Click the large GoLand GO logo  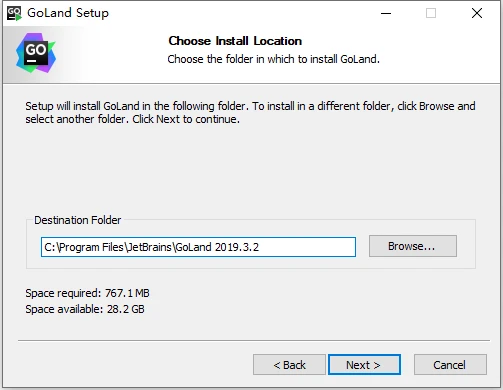tap(36, 53)
